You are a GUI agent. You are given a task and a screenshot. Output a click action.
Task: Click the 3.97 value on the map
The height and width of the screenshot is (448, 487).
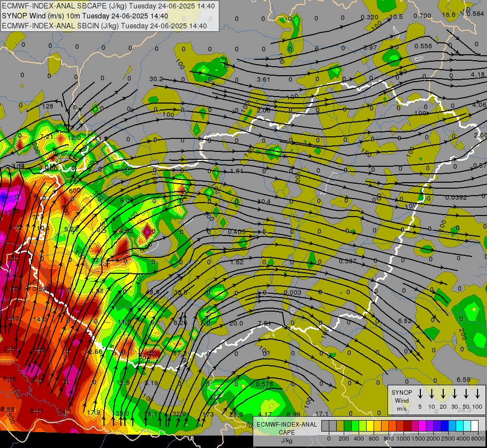tap(370, 48)
